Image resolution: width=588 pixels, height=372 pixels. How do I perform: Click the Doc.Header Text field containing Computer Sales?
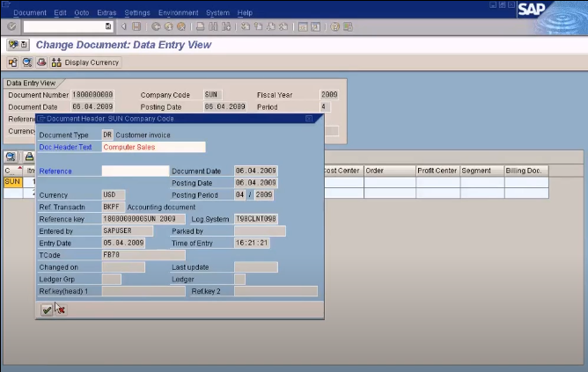(154, 147)
